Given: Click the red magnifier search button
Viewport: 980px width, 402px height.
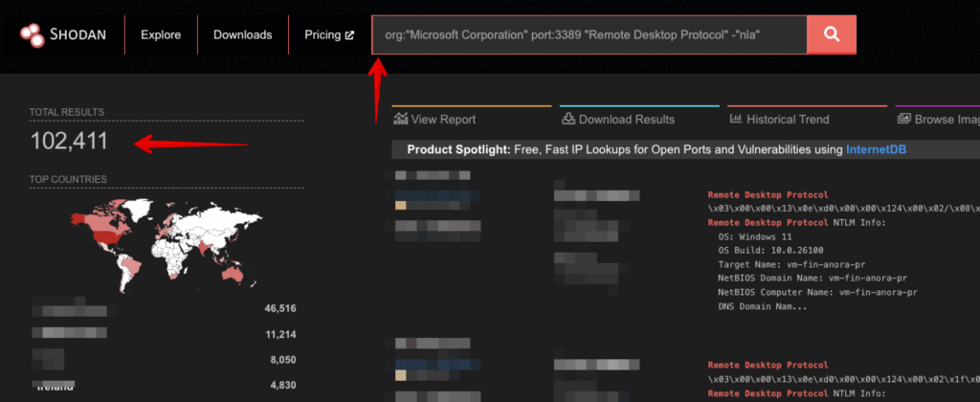Looking at the screenshot, I should tap(832, 35).
